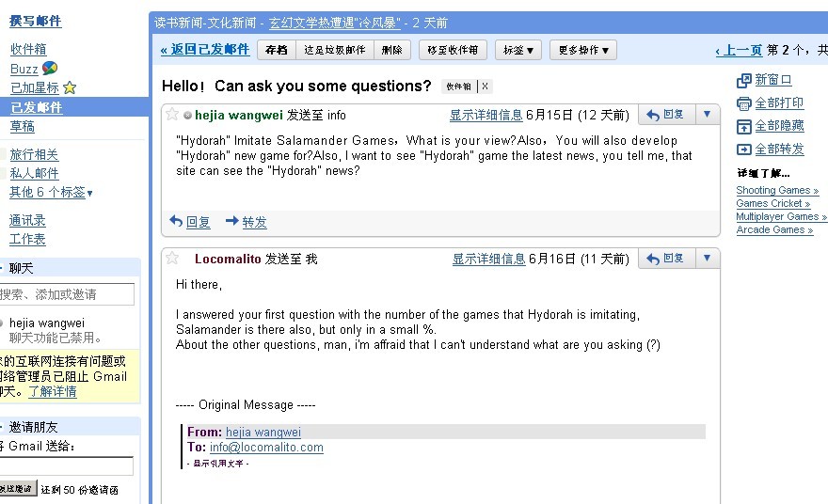Click the collapse all (全部隐藏) icon
Screen dimensions: 828x504
coord(744,126)
